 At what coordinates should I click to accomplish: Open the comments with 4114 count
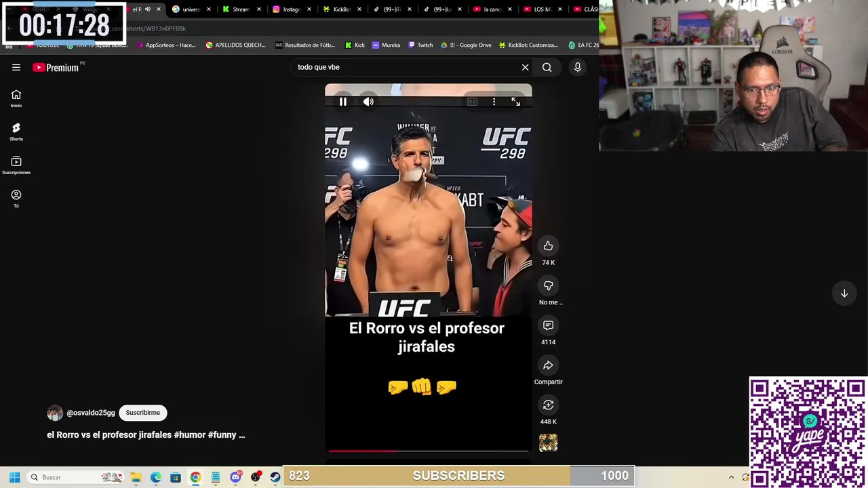pos(548,325)
